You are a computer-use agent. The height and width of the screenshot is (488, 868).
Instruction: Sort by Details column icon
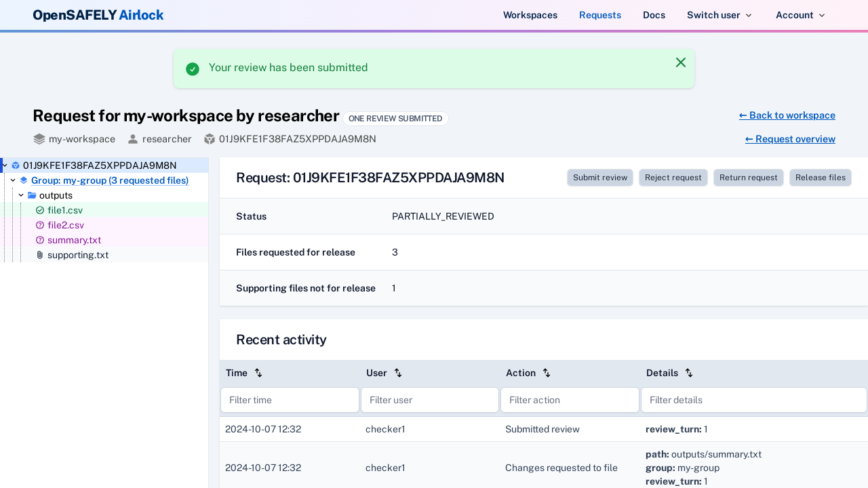pyautogui.click(x=689, y=373)
